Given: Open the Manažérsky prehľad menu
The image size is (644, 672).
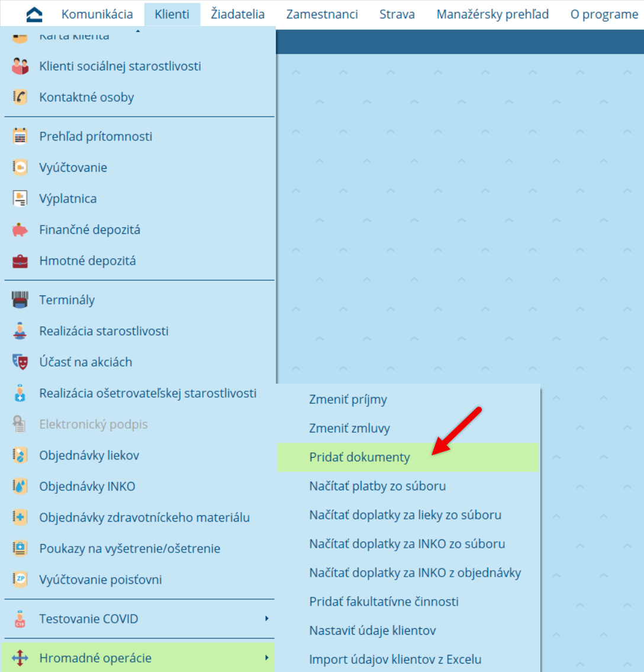Looking at the screenshot, I should 492,15.
